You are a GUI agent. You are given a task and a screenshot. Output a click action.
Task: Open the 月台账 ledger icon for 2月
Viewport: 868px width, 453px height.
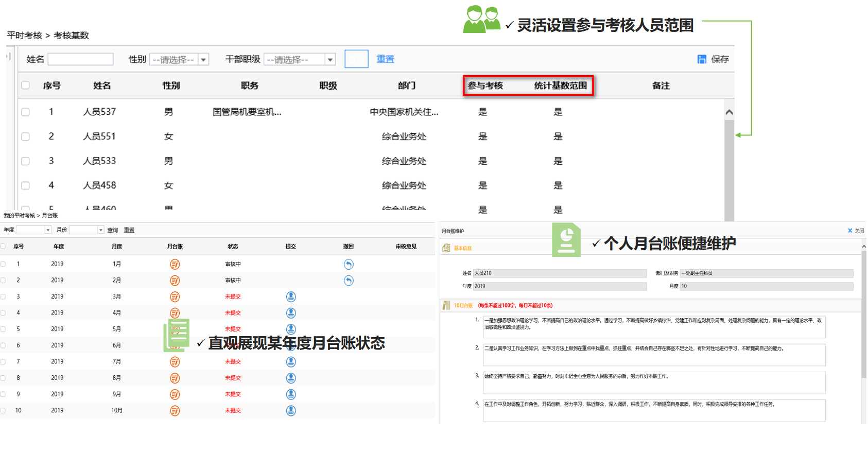coord(175,281)
